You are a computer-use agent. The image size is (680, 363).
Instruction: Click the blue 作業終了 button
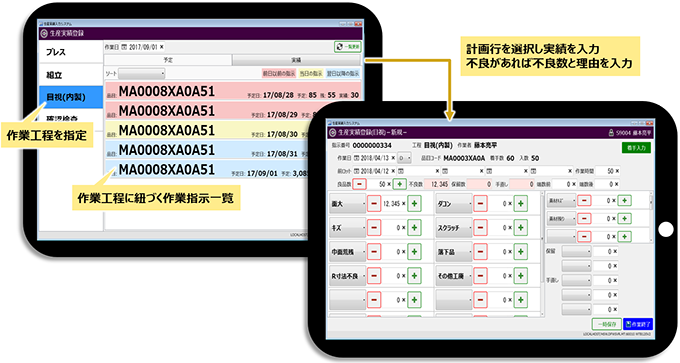click(x=638, y=324)
